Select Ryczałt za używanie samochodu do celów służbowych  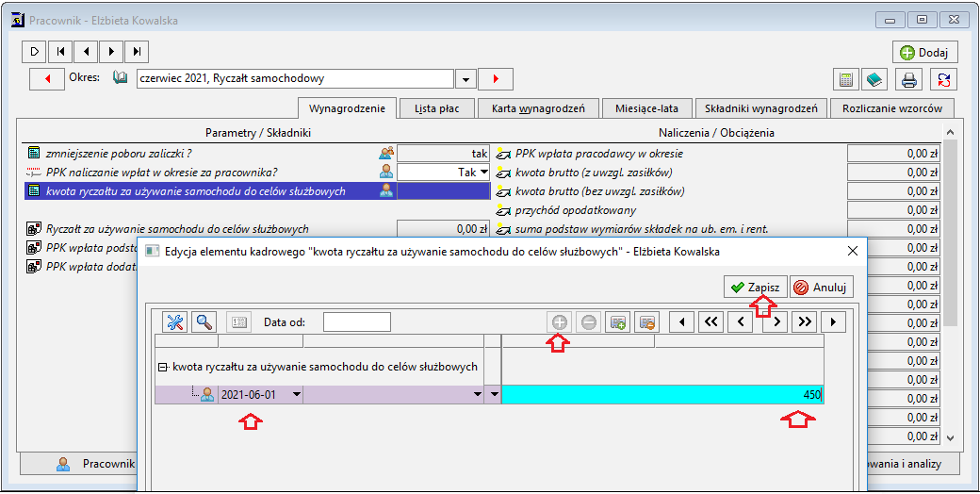click(256, 229)
